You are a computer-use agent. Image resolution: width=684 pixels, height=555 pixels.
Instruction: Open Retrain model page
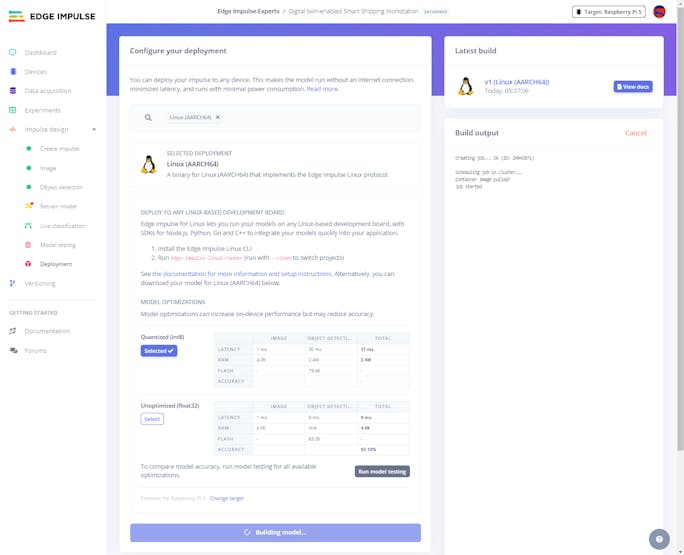58,206
